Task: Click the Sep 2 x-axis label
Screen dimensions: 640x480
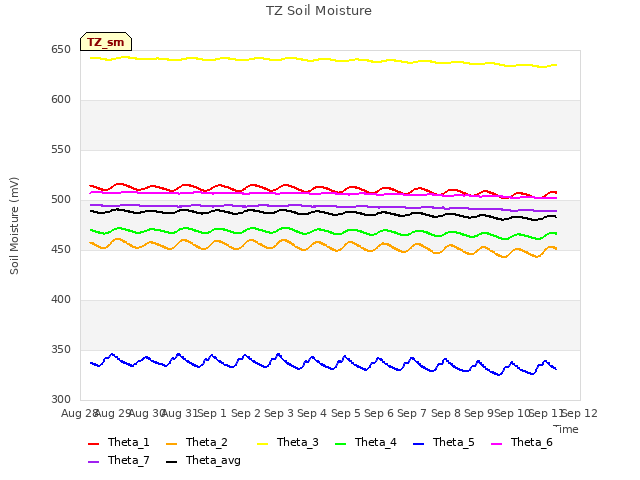Action: [246, 413]
